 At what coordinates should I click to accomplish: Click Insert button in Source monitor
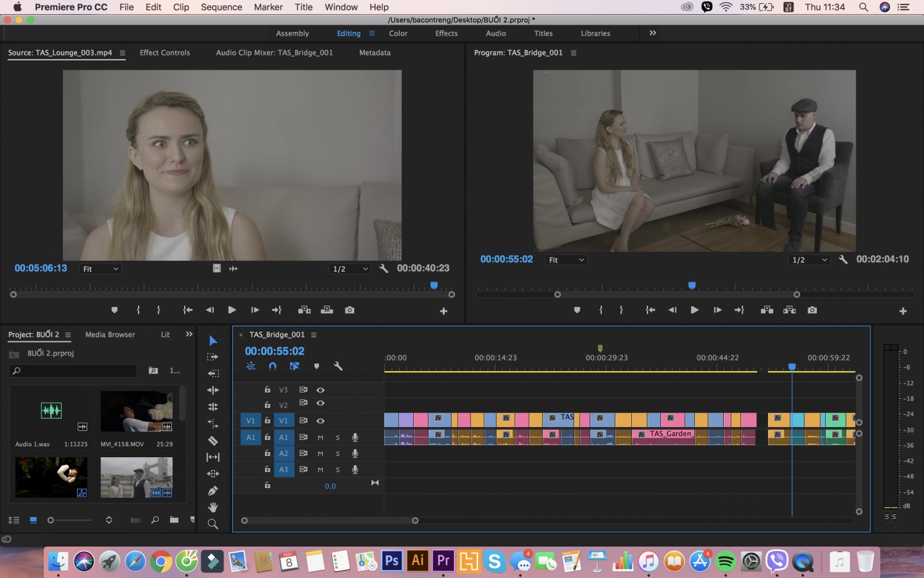[304, 310]
